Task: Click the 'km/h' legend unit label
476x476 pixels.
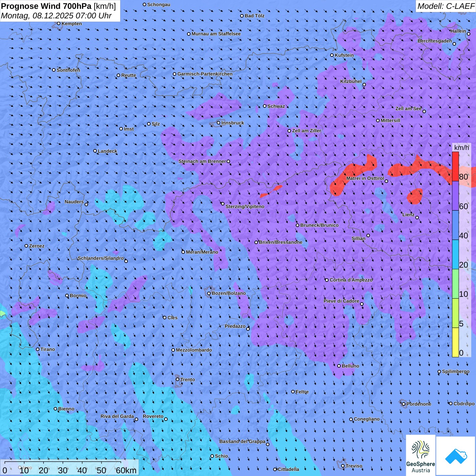Action: tap(461, 148)
